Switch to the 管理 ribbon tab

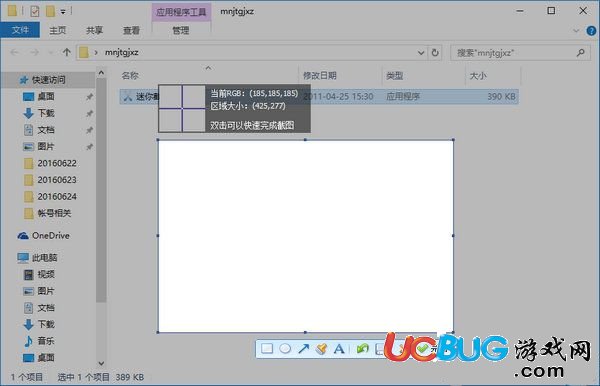tap(181, 30)
